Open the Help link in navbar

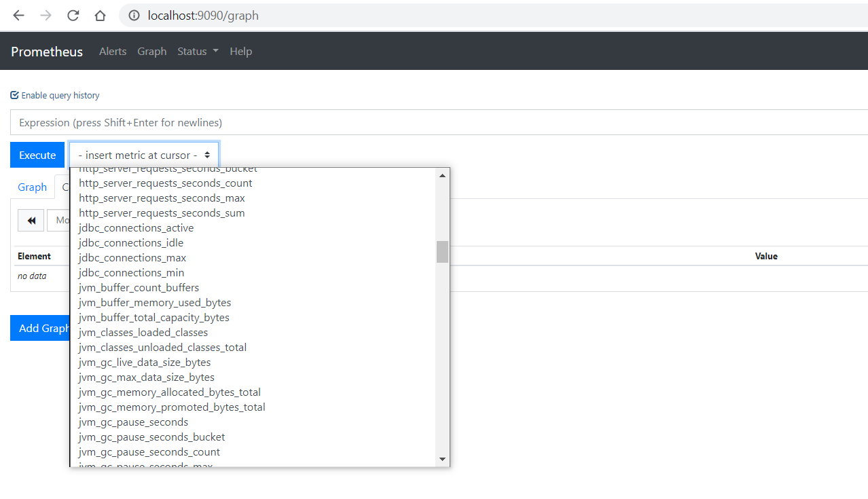240,52
